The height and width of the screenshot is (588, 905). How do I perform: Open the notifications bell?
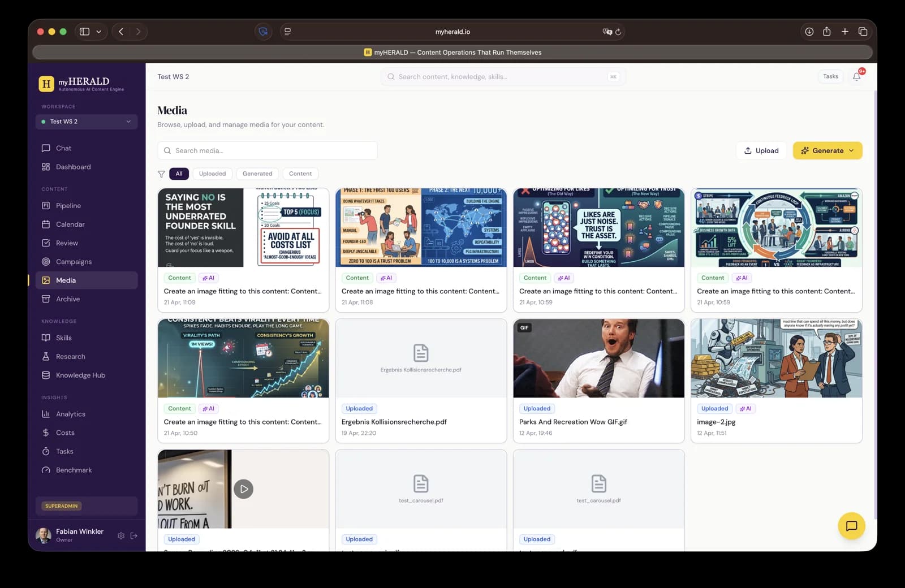[857, 76]
